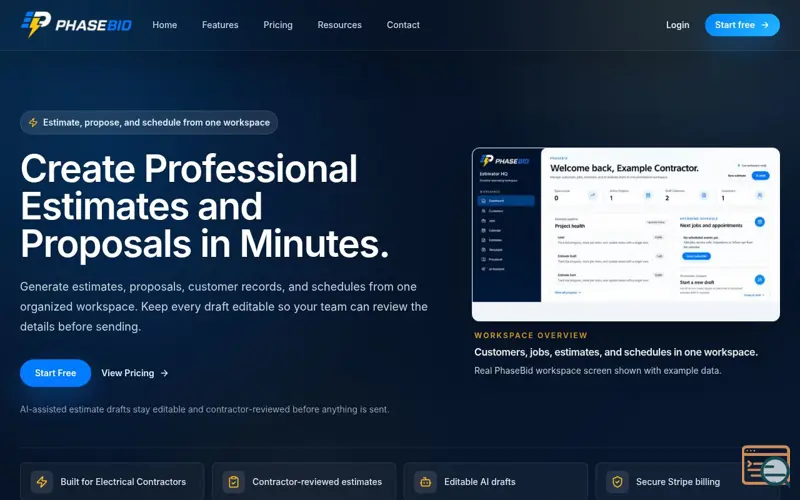The image size is (800, 500).
Task: Select the highlighted Dashboard item in preview sidebar
Action: tap(506, 201)
